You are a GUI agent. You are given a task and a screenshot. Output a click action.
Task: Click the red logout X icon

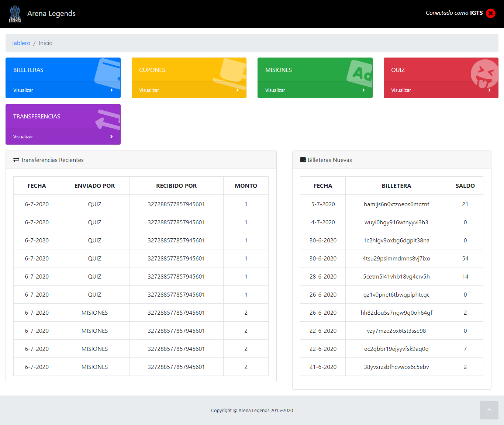490,13
